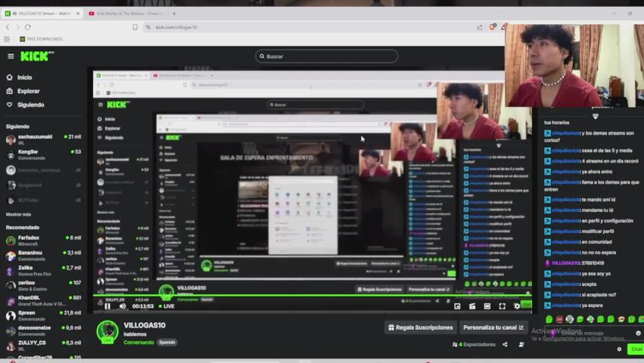Open Spreen recommended channel
The width and height of the screenshot is (644, 363).
click(43, 315)
